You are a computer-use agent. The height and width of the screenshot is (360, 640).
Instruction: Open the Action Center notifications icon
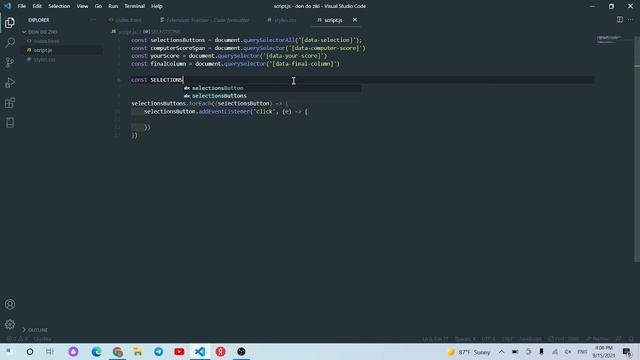click(x=627, y=352)
